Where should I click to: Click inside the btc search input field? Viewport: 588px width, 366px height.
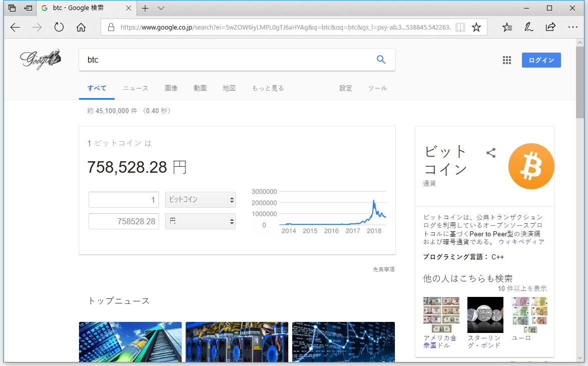(x=200, y=59)
